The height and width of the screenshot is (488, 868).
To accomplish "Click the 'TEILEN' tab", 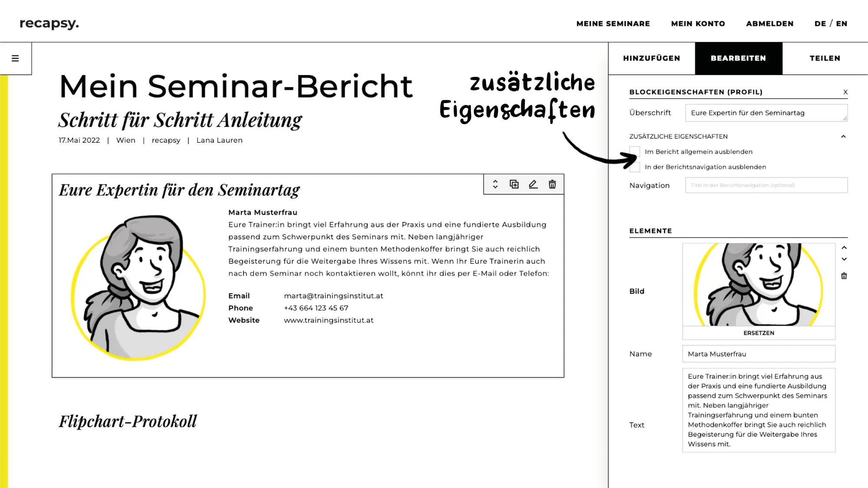I will [x=825, y=58].
